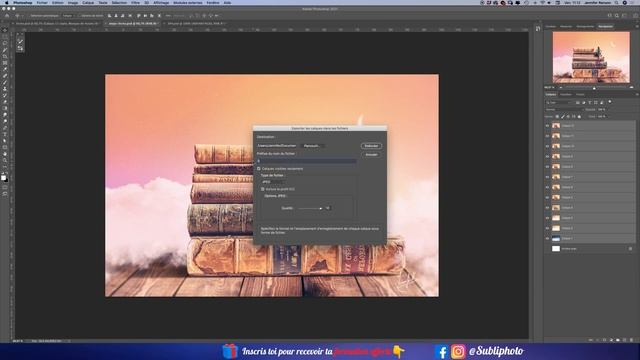Select the Zoom tool
Screen dimensions: 640x360
pyautogui.click(x=5, y=160)
